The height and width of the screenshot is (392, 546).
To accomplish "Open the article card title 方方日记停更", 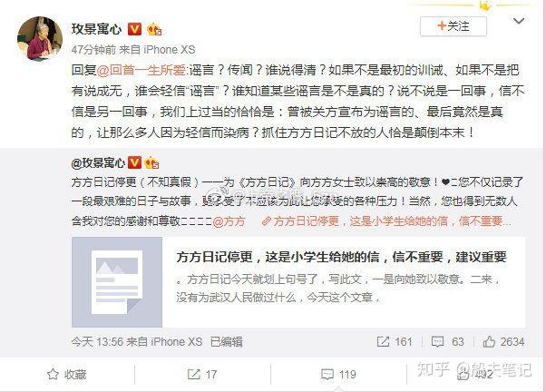I will point(341,257).
